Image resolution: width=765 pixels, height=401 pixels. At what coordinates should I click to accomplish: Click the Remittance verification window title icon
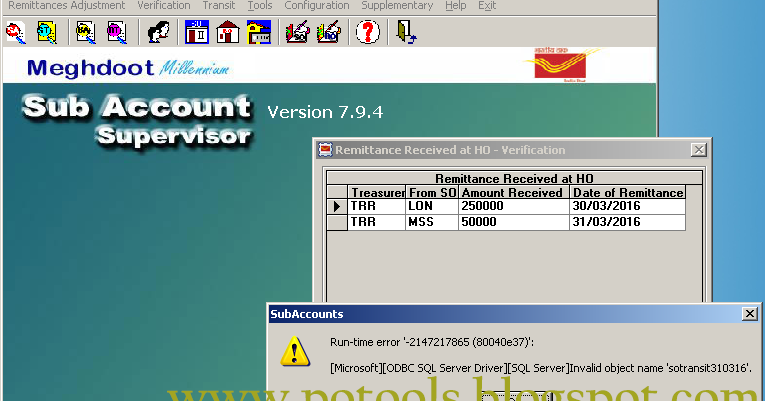pos(325,150)
